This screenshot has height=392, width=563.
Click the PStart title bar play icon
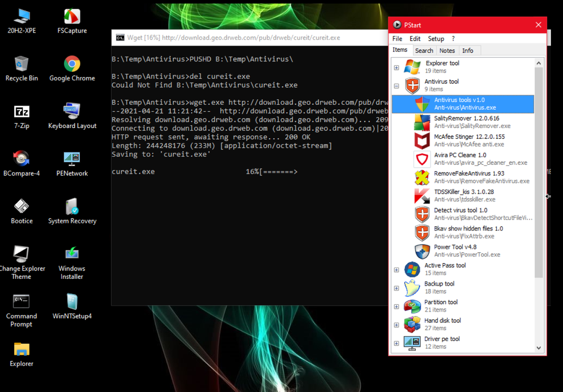[397, 25]
